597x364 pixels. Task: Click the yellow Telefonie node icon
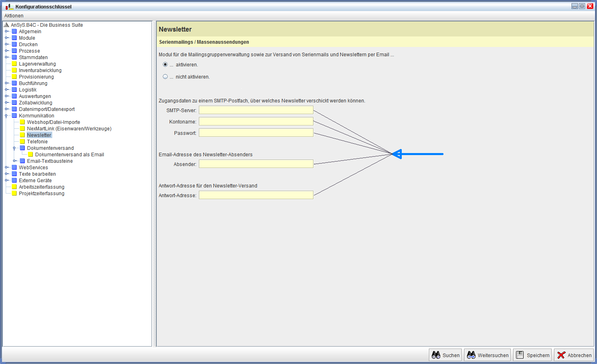click(x=22, y=142)
